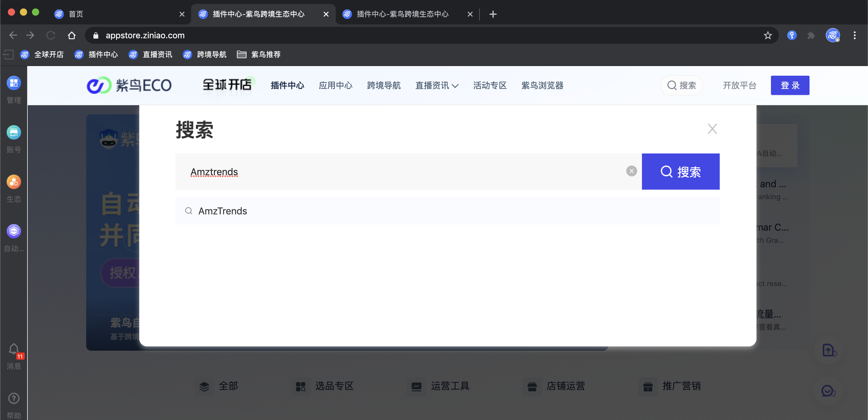Open the 帮助 help question icon
This screenshot has height=420, width=868.
pyautogui.click(x=14, y=398)
